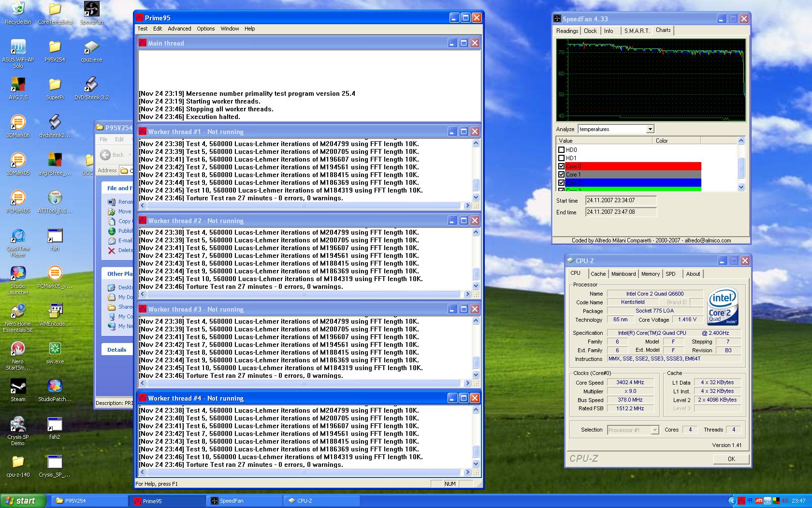Click the SpeedFan Start time field
812x508 pixels.
[621, 200]
